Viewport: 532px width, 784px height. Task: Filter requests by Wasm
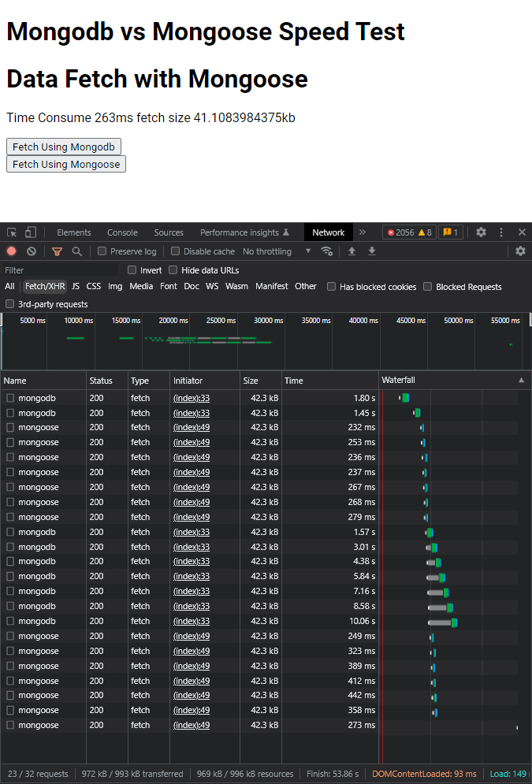pos(237,287)
